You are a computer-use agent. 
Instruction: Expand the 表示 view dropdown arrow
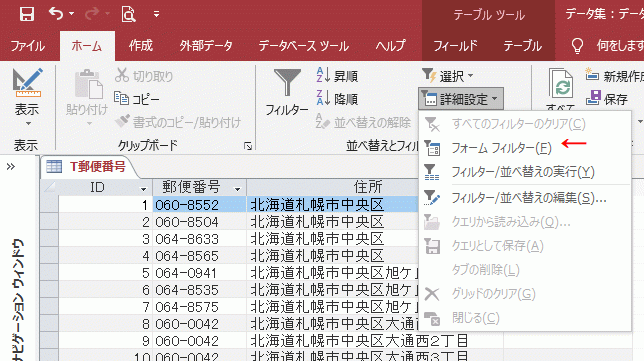28,124
